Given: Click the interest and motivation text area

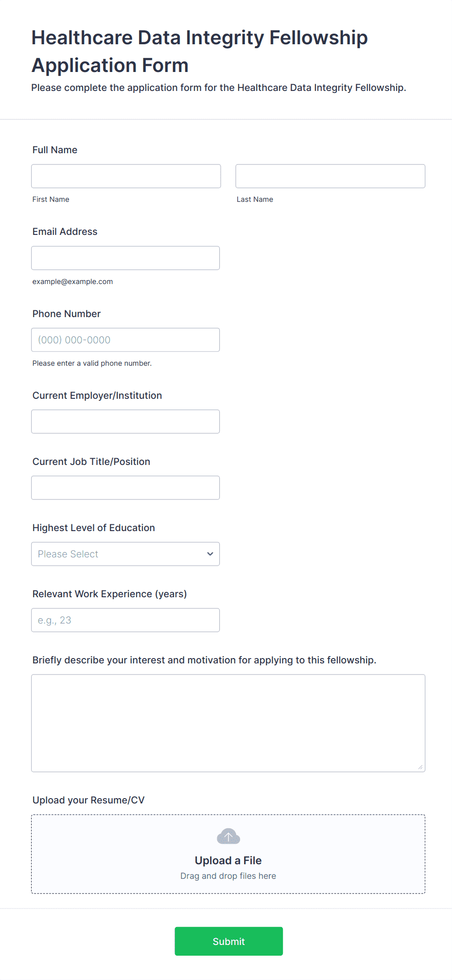Looking at the screenshot, I should (228, 723).
